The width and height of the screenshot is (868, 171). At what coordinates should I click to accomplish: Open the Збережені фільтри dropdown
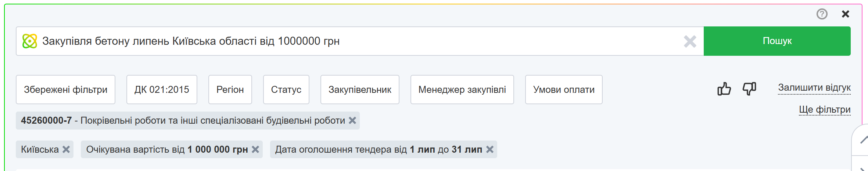pyautogui.click(x=65, y=90)
